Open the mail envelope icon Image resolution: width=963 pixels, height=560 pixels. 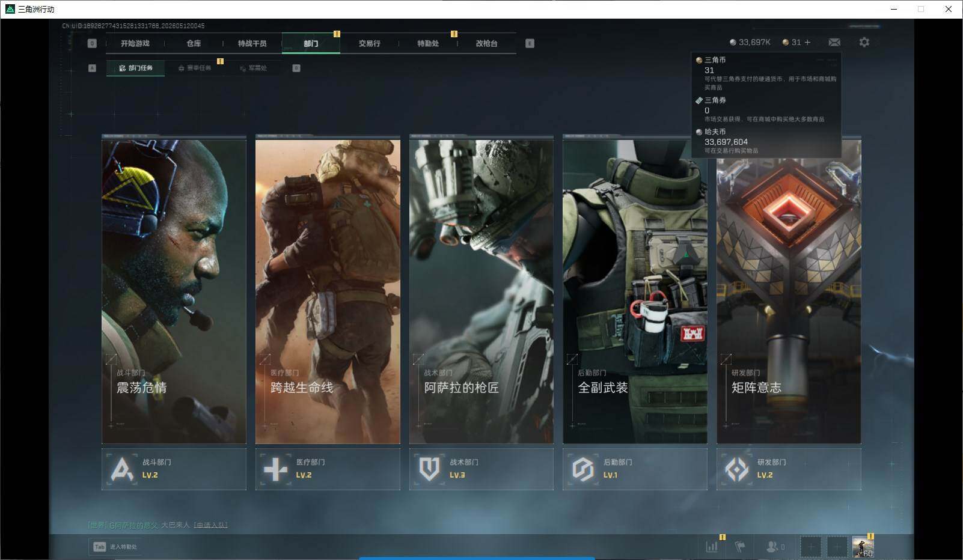pyautogui.click(x=834, y=42)
